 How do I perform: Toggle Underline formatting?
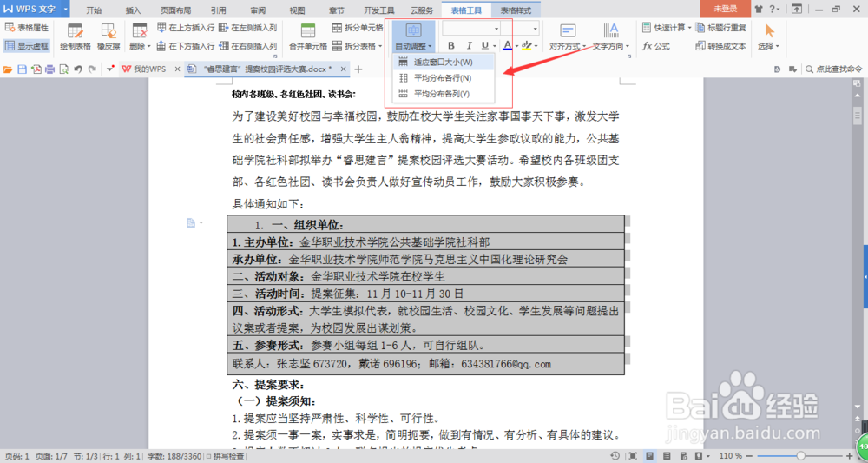point(485,46)
